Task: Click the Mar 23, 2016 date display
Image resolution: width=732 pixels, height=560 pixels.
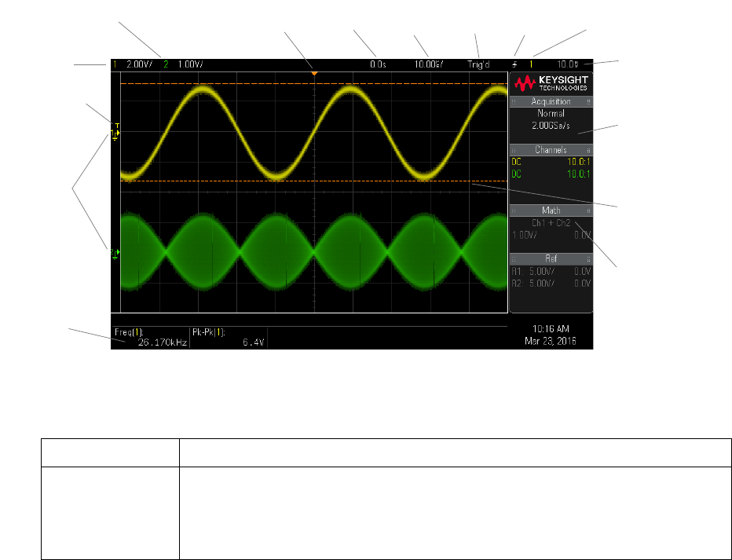Action: click(x=551, y=341)
